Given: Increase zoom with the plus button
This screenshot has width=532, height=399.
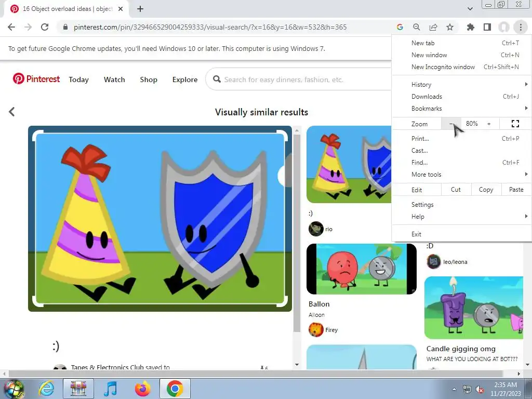Looking at the screenshot, I should coord(489,124).
